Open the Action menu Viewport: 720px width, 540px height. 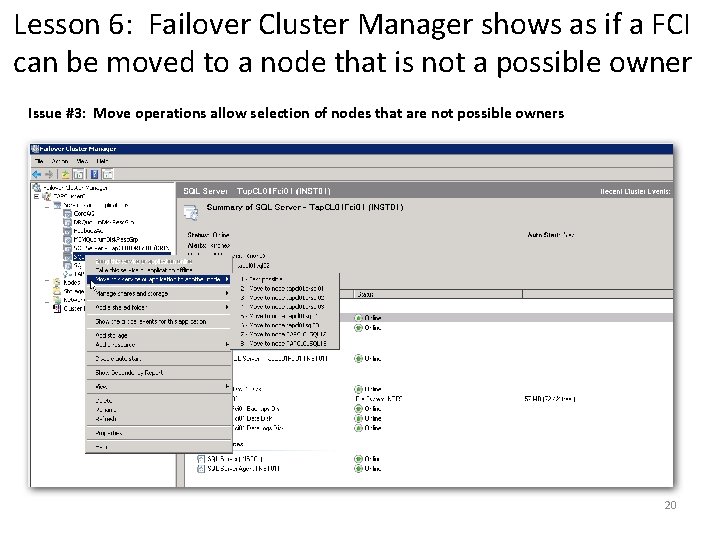(x=60, y=161)
